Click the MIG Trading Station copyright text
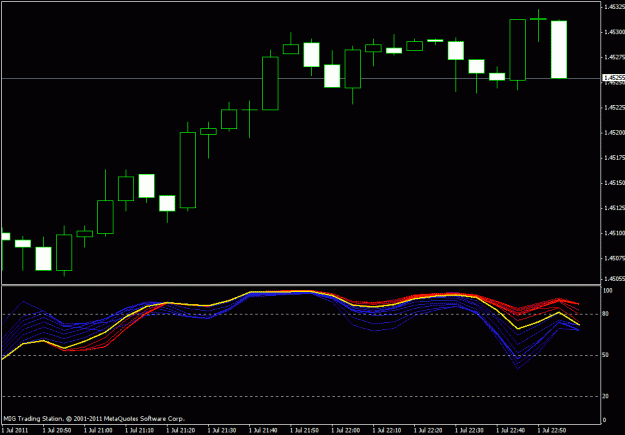This screenshot has height=435, width=625. [x=94, y=419]
